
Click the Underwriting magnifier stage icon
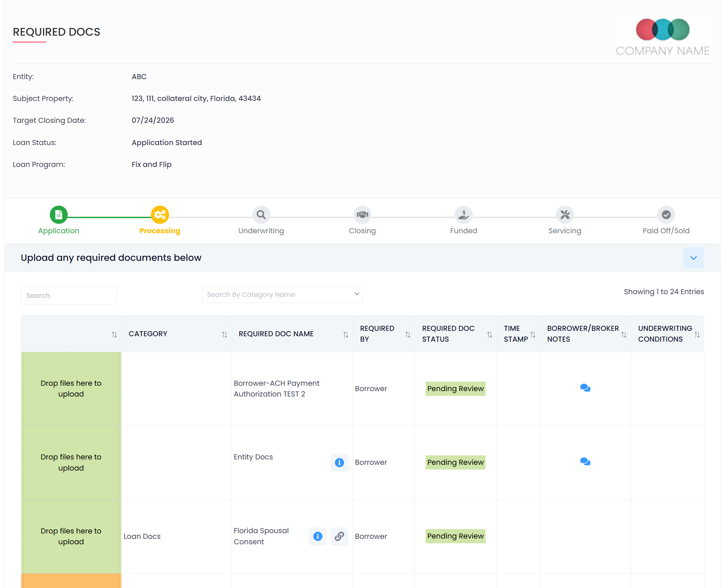click(261, 215)
